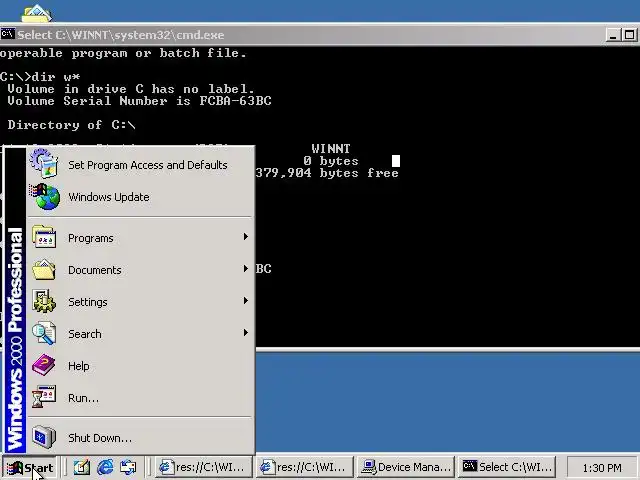
Task: Open the Quick Launch notepad-style icon
Action: tap(82, 467)
